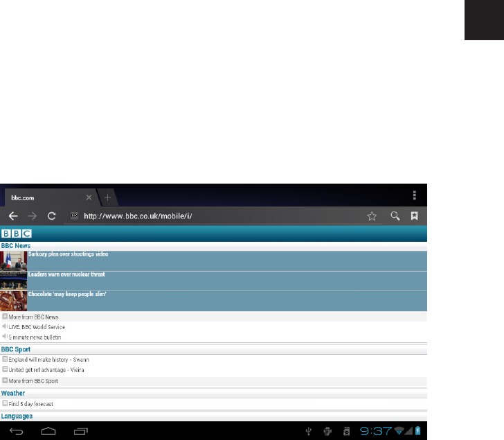Open Find 5 day forecast

point(31,404)
